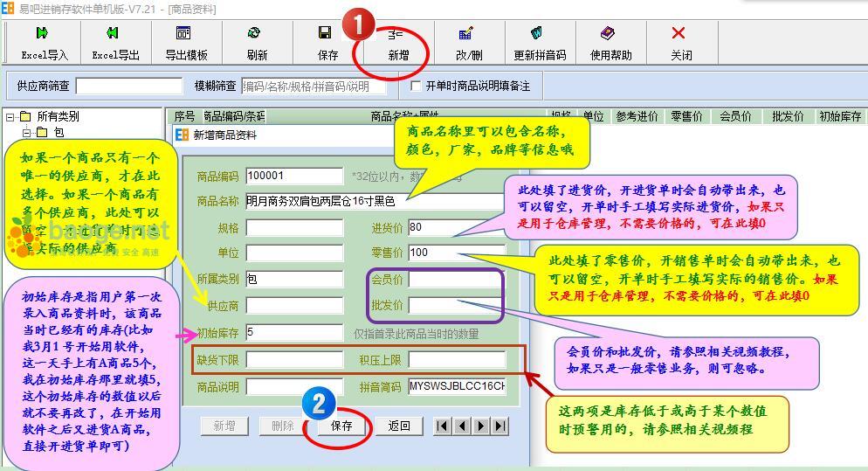Click the 新增 toolbar button
Viewport: 868px width, 471px height.
[397, 43]
